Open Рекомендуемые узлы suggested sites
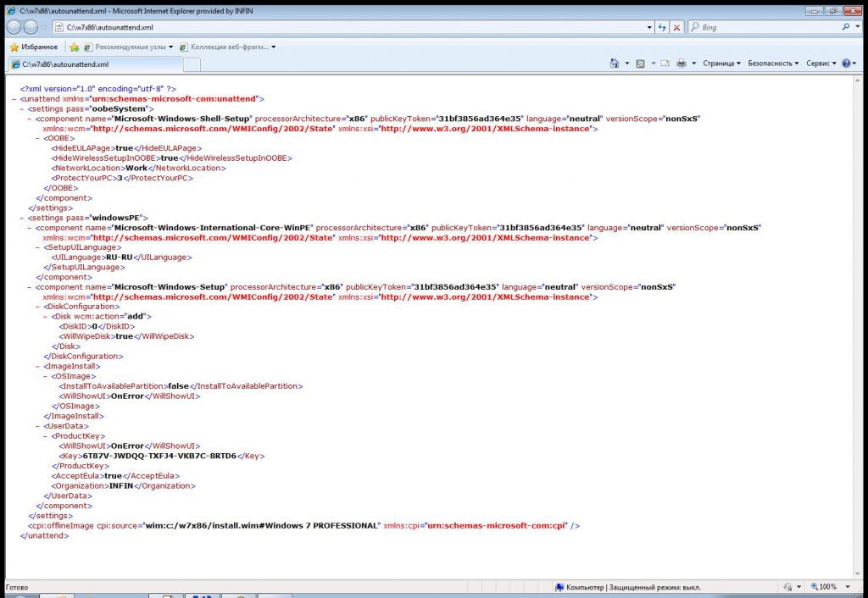The image size is (868, 598). coord(129,47)
